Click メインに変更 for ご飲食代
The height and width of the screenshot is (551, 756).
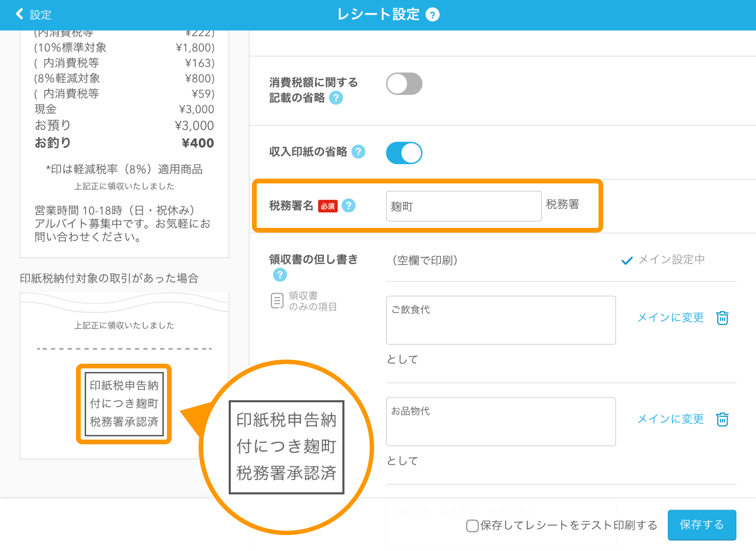click(x=671, y=318)
